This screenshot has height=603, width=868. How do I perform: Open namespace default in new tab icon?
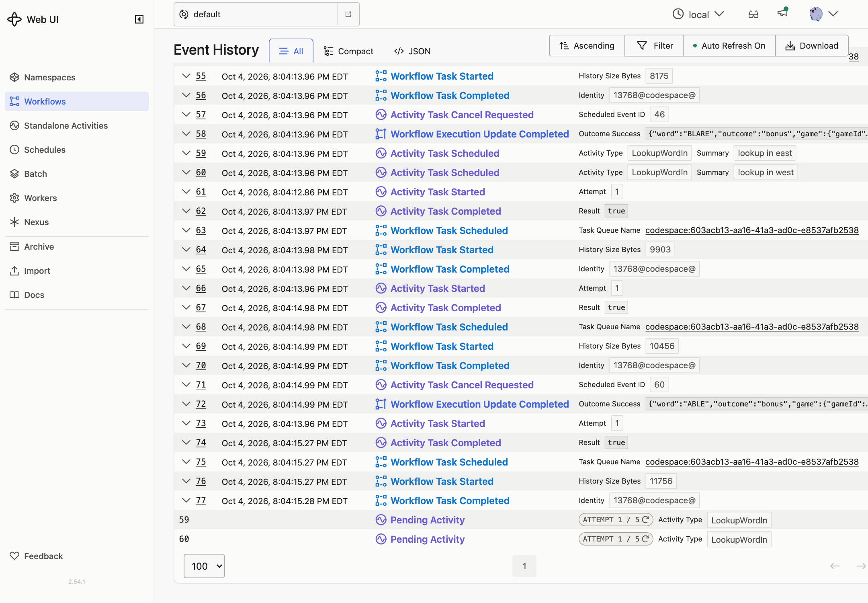click(x=348, y=14)
